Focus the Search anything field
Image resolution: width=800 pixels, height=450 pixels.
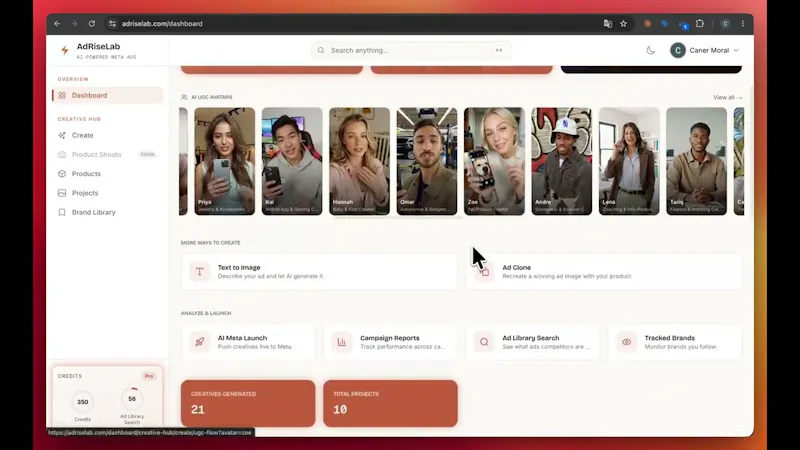(411, 50)
